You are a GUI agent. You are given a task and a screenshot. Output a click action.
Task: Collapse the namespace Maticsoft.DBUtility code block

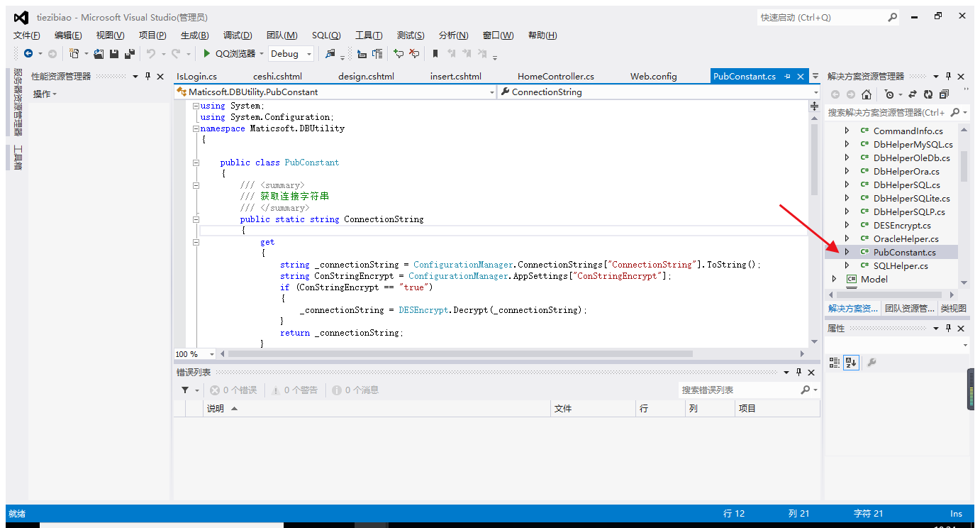196,128
